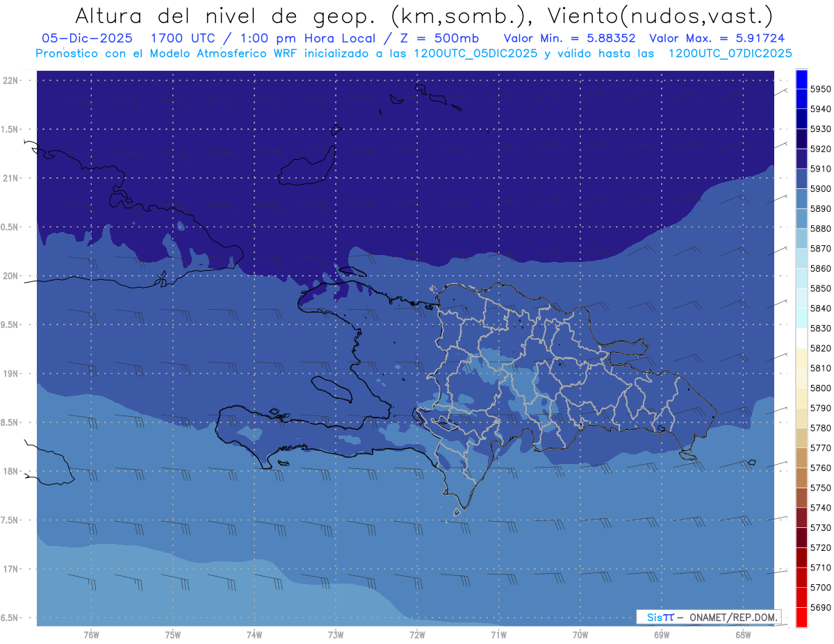834x644 pixels.
Task: Click the '19N' latitude label
Action: (10, 374)
